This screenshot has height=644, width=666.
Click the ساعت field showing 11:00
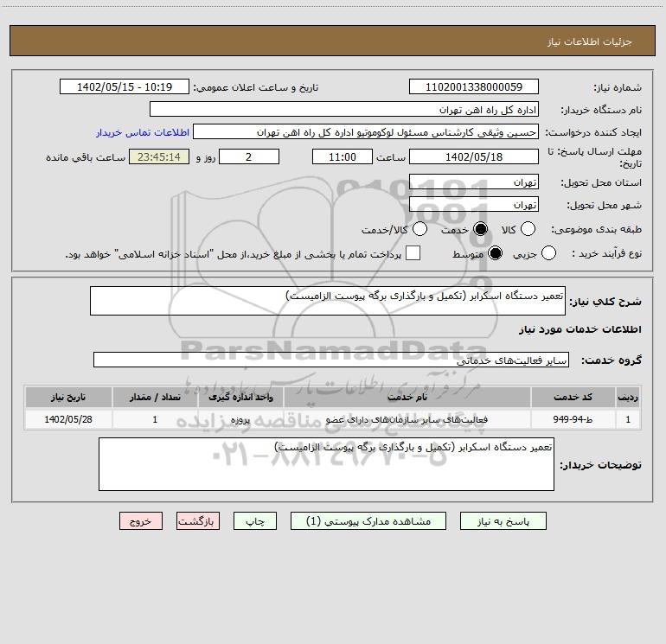click(343, 157)
